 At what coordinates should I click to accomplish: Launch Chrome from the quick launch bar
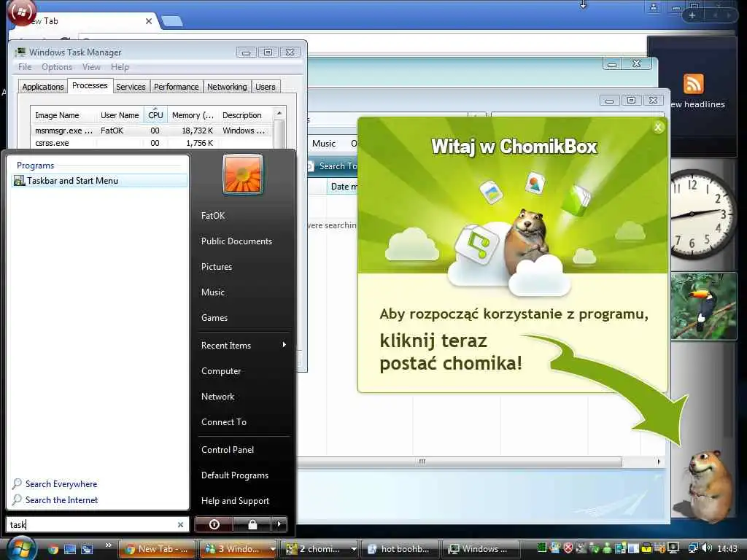53,549
